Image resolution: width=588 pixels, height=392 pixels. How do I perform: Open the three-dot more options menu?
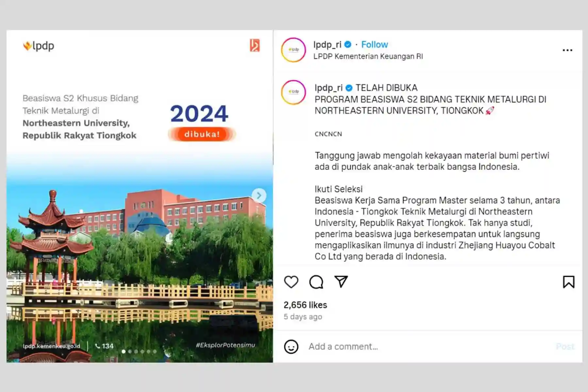coord(567,50)
